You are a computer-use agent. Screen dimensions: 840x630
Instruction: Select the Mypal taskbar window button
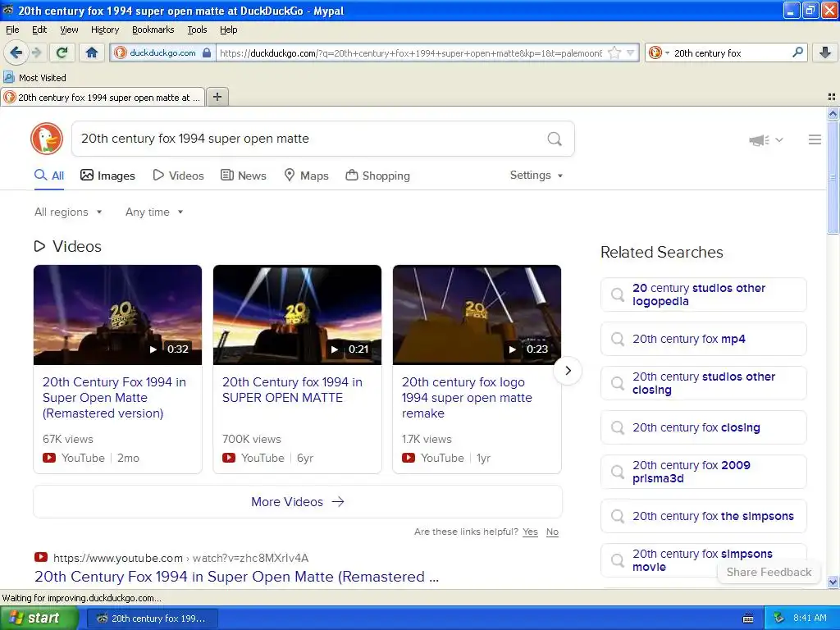152,619
